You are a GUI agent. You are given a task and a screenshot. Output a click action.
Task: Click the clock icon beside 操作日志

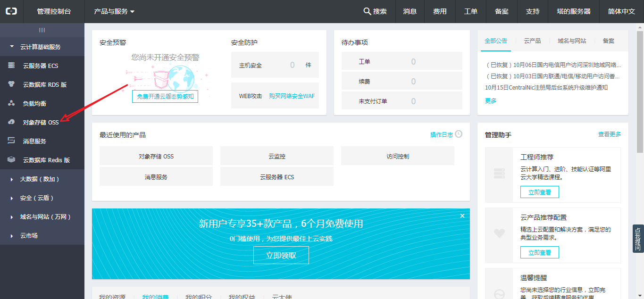(x=459, y=134)
